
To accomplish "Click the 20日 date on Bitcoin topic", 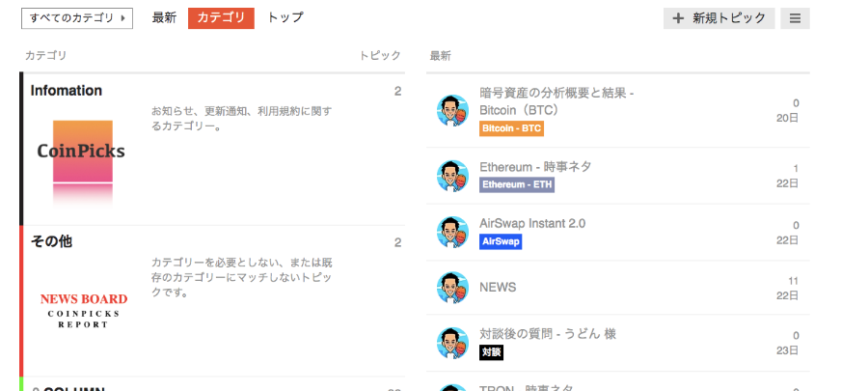I will pos(787,118).
